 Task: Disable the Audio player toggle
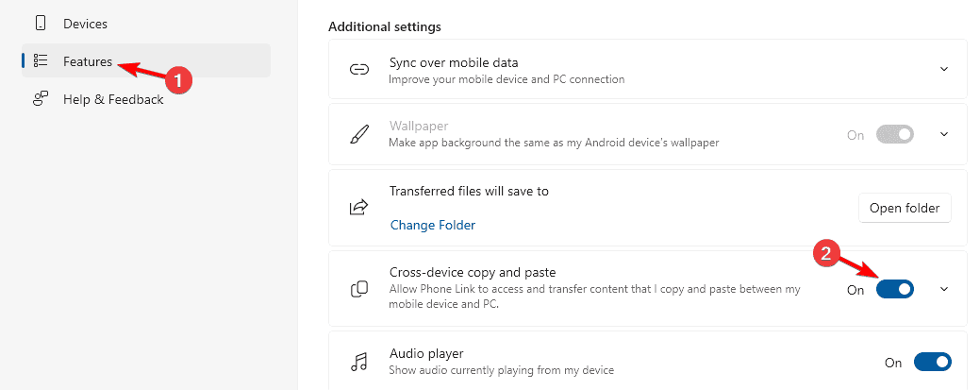click(933, 362)
